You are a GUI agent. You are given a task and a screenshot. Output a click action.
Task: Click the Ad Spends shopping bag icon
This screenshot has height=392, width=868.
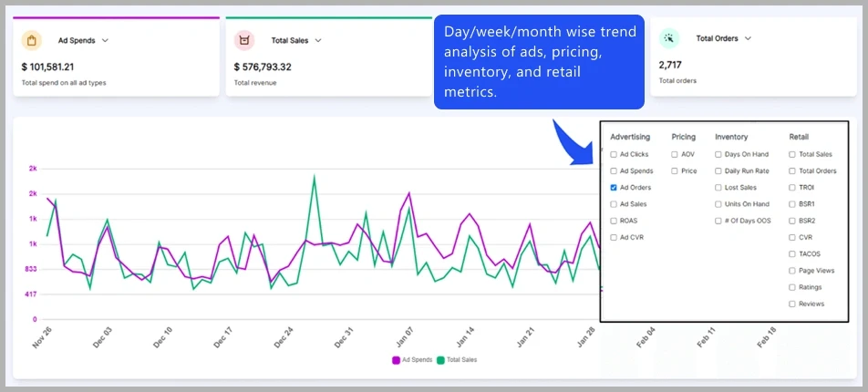[32, 40]
